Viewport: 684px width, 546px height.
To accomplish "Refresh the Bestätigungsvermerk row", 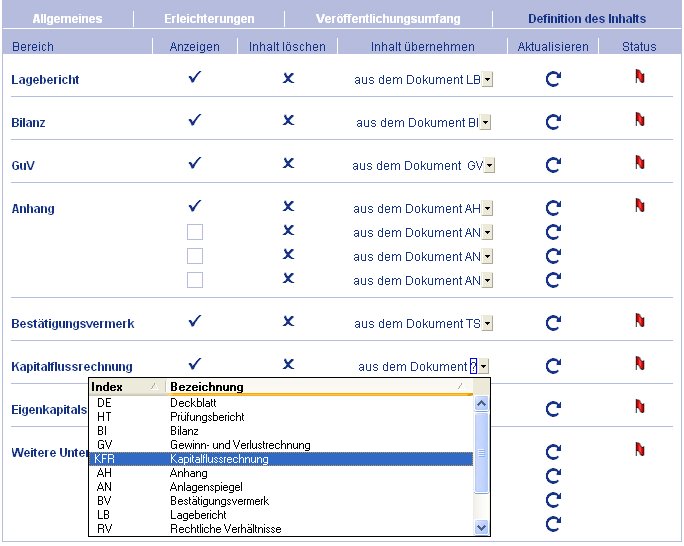I will point(553,323).
